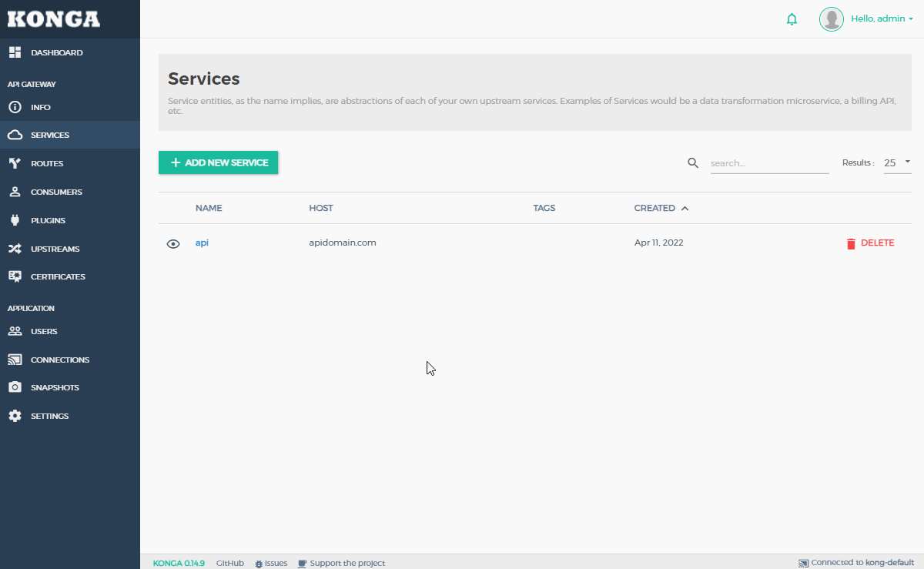Image resolution: width=924 pixels, height=569 pixels.
Task: Click the search magnifier icon
Action: [x=693, y=162]
